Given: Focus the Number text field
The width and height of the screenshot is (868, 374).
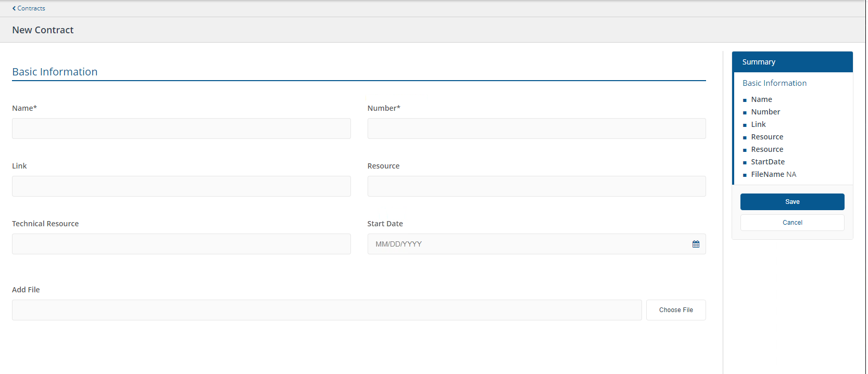Looking at the screenshot, I should (536, 128).
